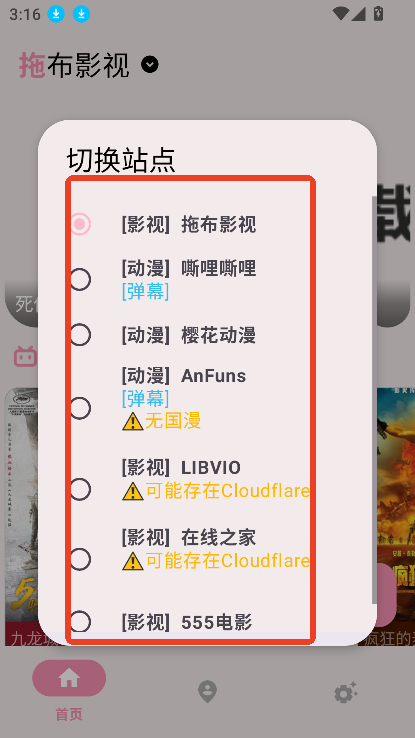Tap the battery icon in status bar
415x738 pixels.
378,14
